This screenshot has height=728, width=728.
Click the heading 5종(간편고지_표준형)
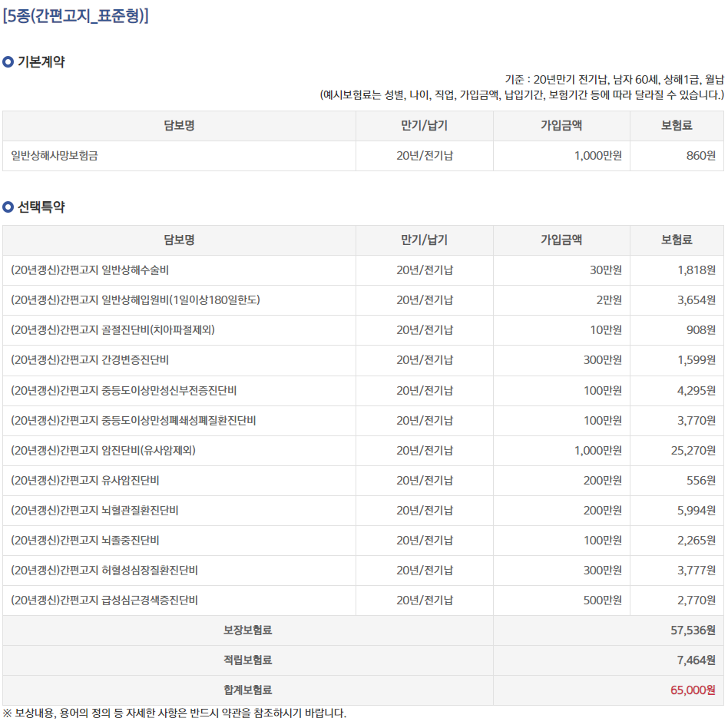click(76, 16)
